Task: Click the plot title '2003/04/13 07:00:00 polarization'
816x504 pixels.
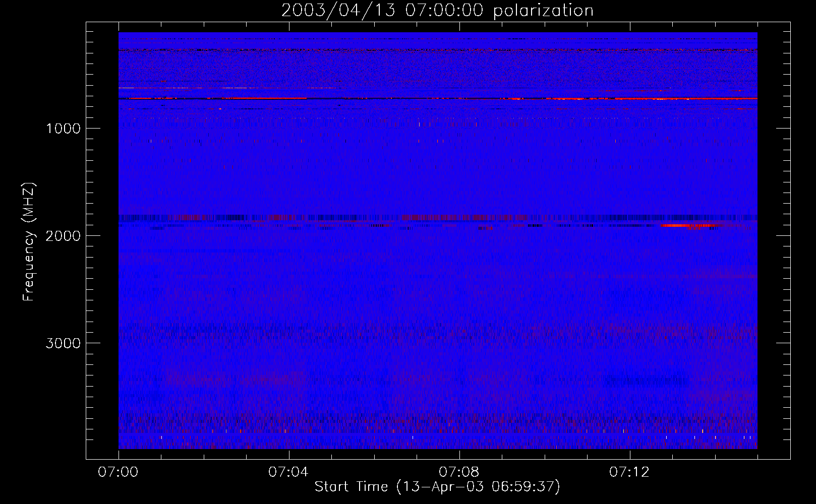Action: point(437,11)
